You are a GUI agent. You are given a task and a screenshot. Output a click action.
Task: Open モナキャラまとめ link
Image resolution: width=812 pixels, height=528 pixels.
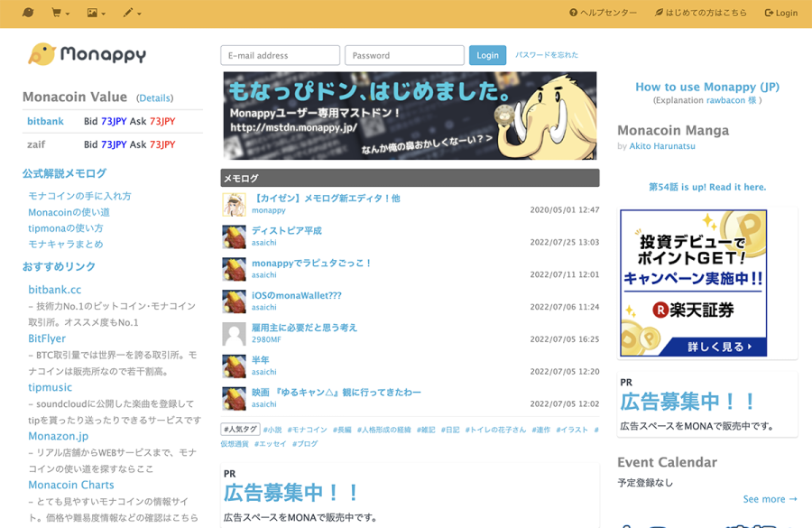(65, 244)
